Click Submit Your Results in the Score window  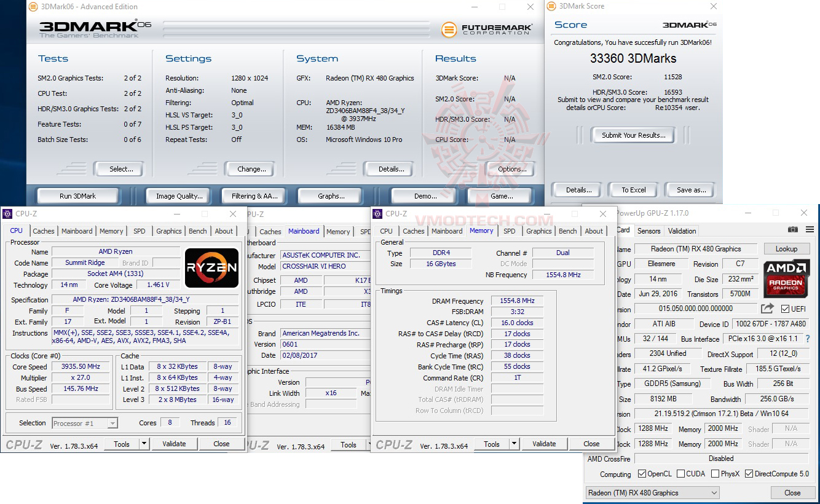(x=633, y=135)
